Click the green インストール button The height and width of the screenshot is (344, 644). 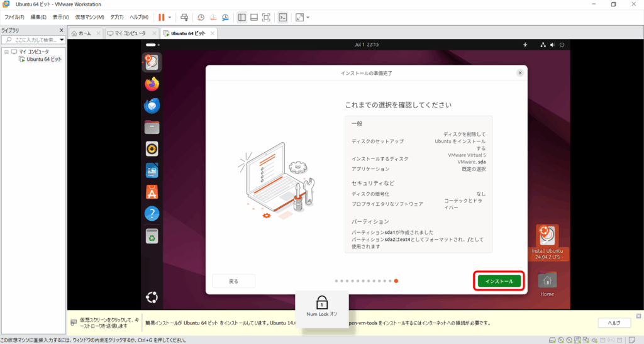(499, 281)
